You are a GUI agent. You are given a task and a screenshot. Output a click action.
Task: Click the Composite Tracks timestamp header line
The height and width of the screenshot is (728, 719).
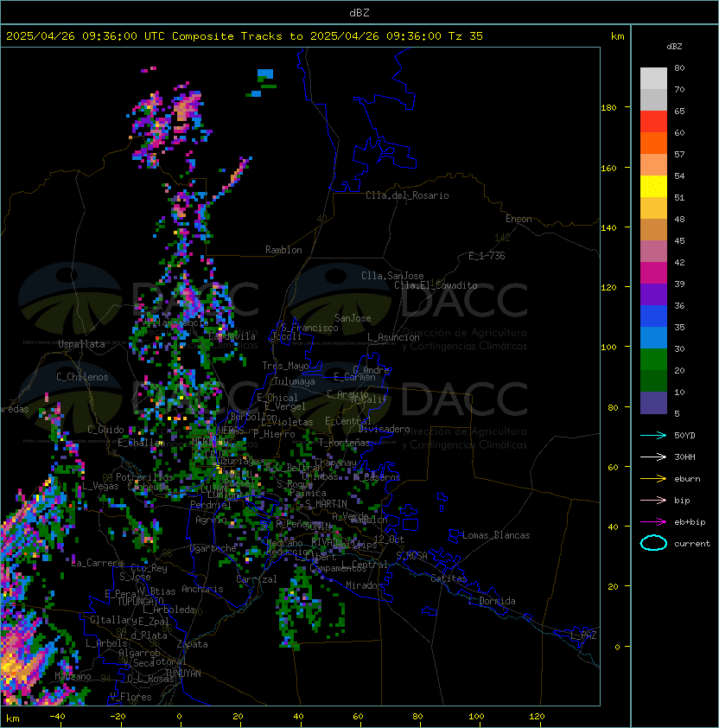click(x=245, y=36)
